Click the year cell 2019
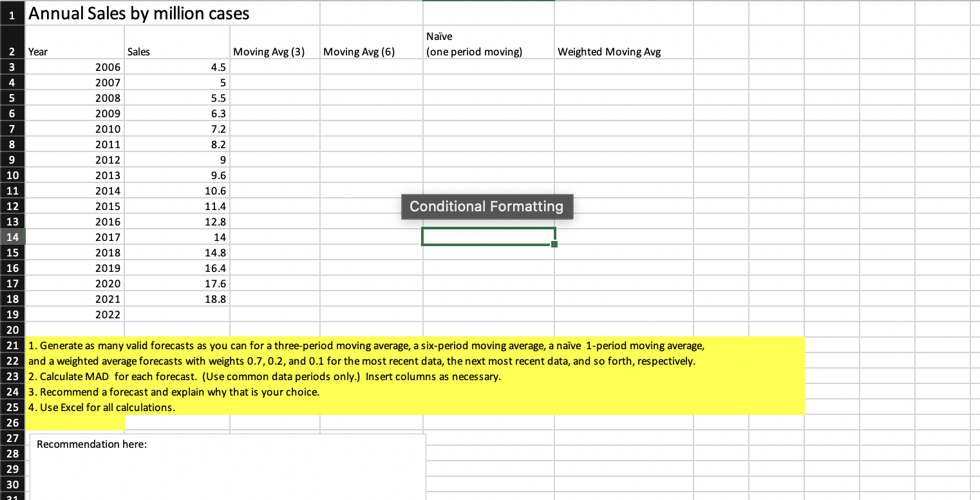 coord(75,268)
